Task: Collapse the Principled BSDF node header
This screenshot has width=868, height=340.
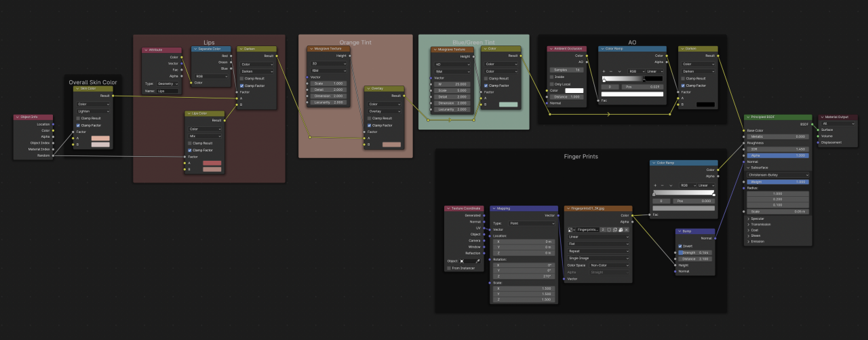Action: 747,117
